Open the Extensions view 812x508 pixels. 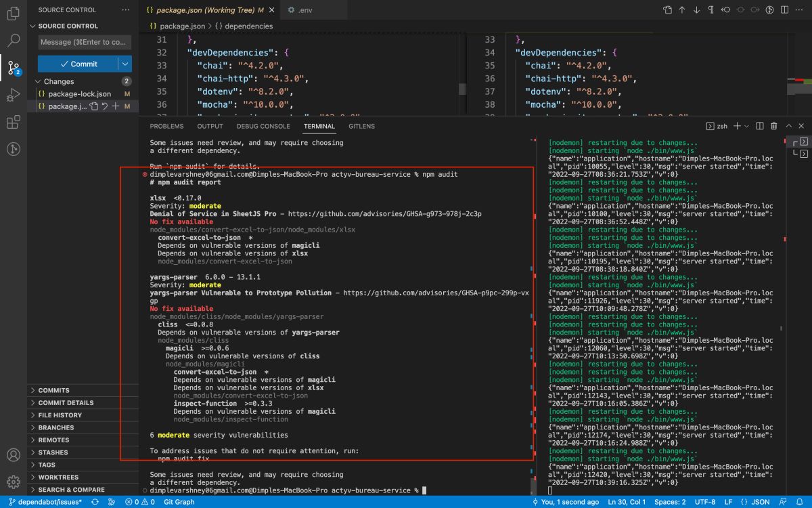[14, 122]
